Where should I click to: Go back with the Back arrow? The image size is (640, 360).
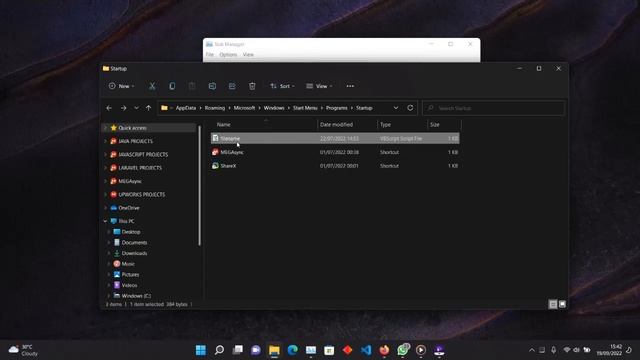[x=109, y=108]
